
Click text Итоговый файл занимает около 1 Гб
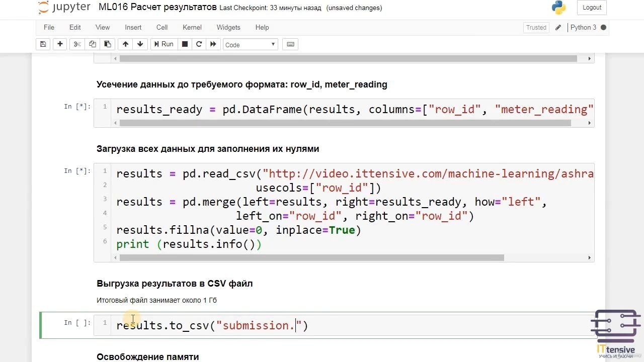click(x=156, y=300)
